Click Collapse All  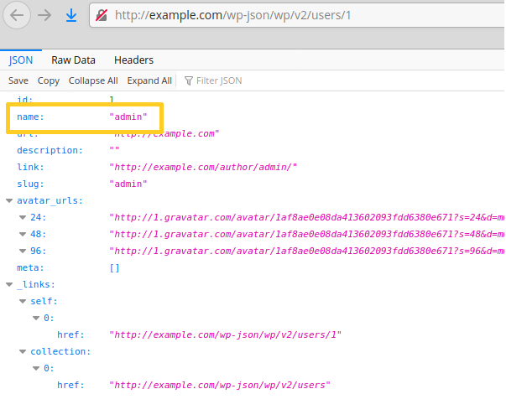(x=93, y=80)
